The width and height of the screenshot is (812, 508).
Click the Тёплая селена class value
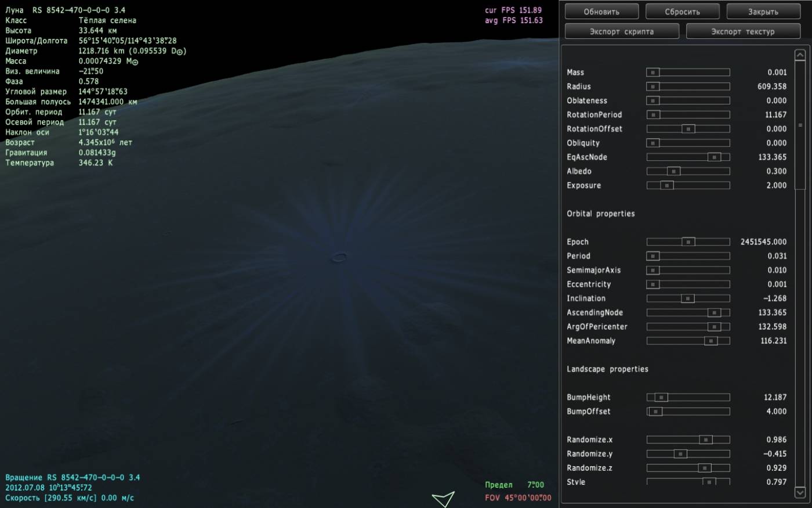107,20
